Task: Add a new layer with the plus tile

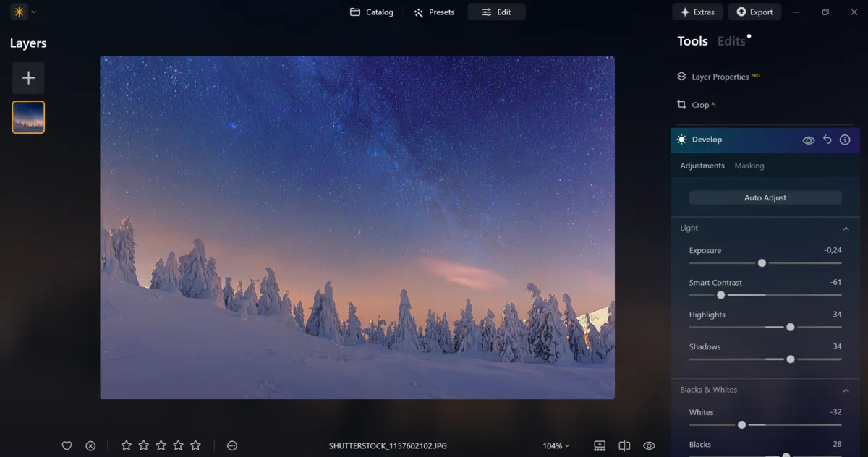Action: pyautogui.click(x=27, y=77)
